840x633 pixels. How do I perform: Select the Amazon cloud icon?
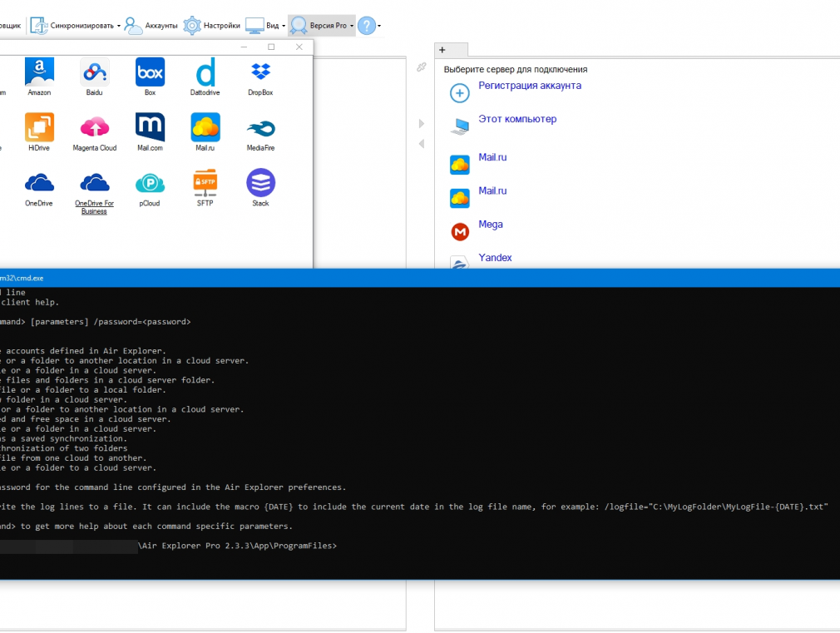point(39,77)
